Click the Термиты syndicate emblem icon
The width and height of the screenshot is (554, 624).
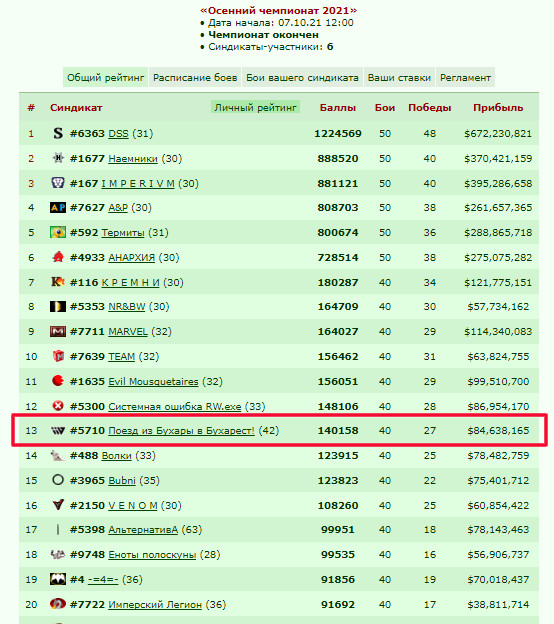coord(58,232)
